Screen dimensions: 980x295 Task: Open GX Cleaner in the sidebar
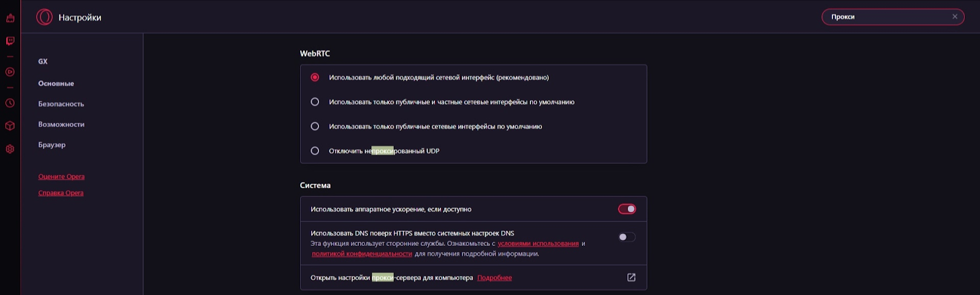(10, 18)
